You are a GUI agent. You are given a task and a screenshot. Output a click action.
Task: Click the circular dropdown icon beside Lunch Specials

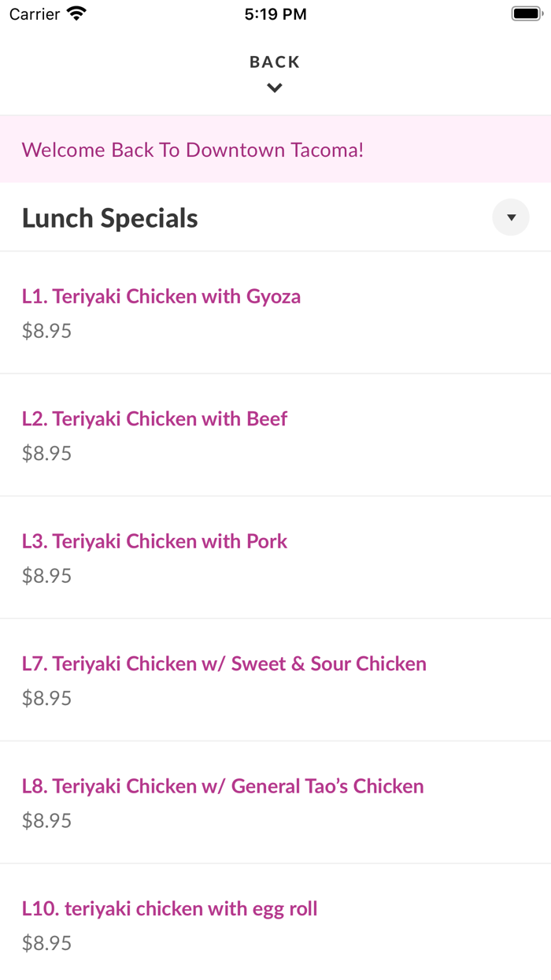click(x=510, y=217)
